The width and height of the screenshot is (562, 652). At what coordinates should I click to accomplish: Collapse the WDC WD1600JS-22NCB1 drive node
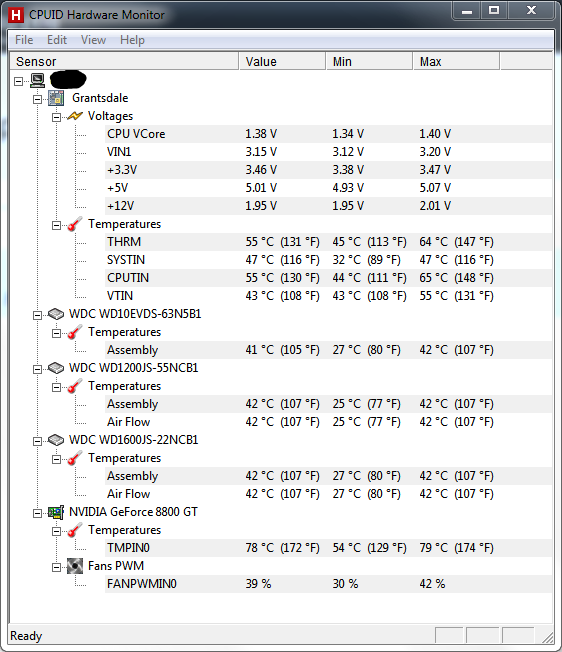[x=37, y=441]
